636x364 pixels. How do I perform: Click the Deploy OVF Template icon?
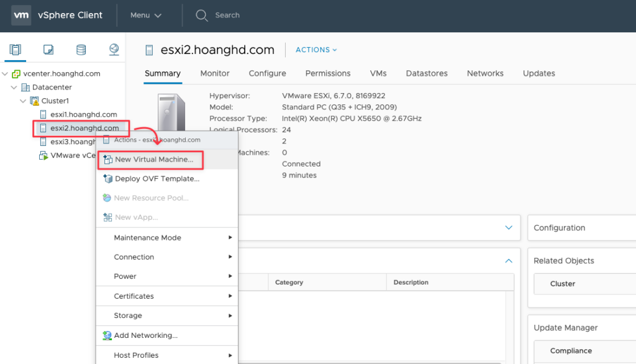(x=108, y=178)
